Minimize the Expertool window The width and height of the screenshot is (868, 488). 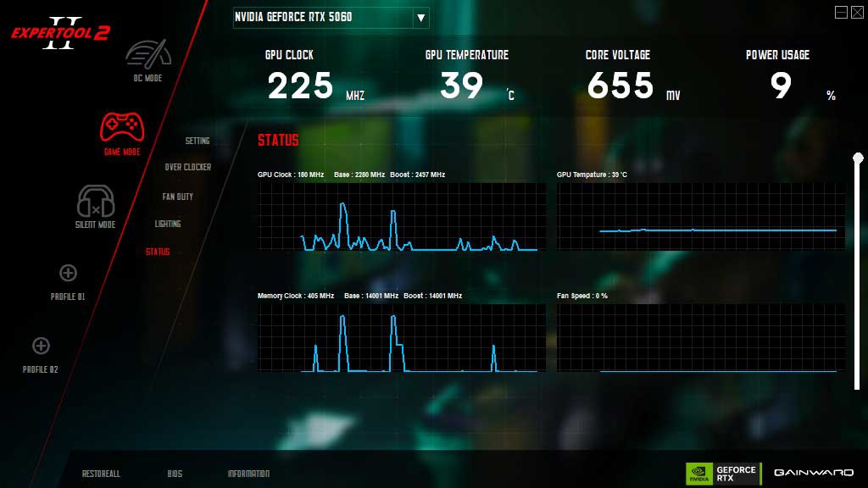(x=840, y=12)
